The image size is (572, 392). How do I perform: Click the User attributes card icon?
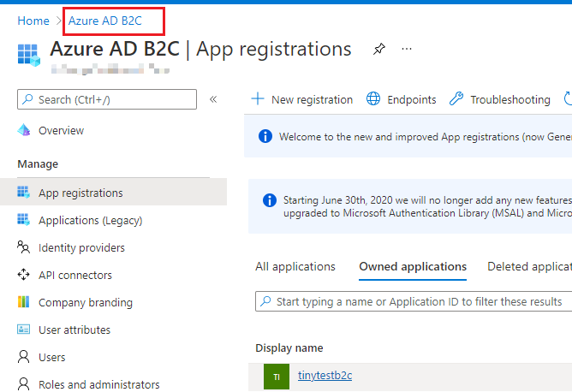coord(24,330)
